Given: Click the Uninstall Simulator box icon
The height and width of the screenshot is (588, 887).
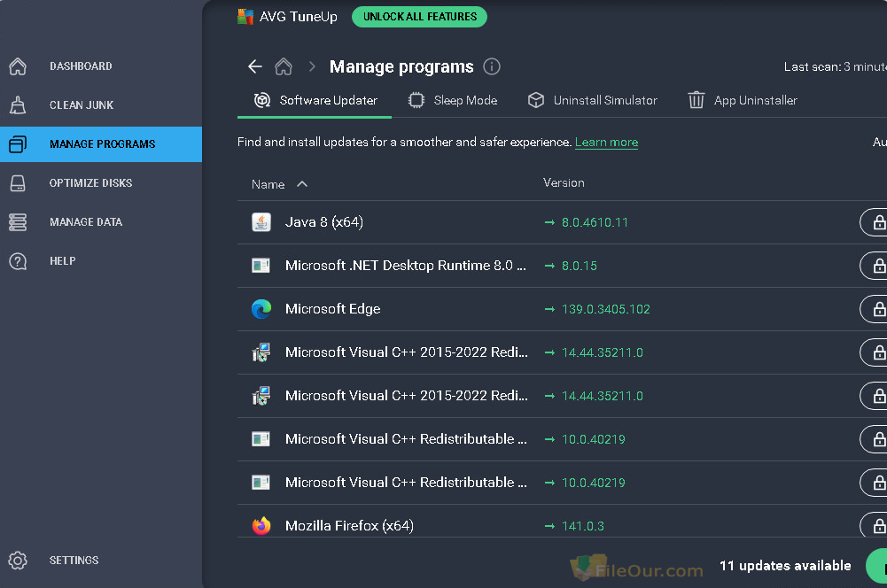Looking at the screenshot, I should 536,101.
